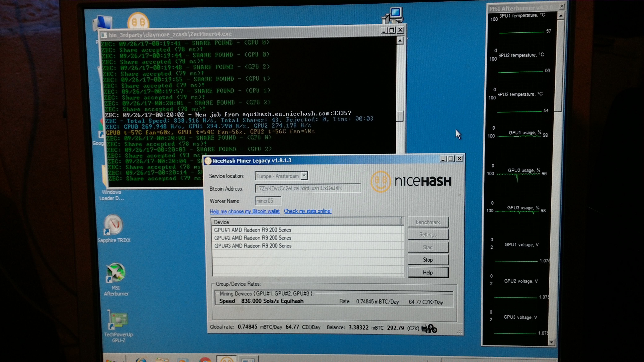644x362 pixels.
Task: Open Help in NiceHash Miner
Action: 428,273
